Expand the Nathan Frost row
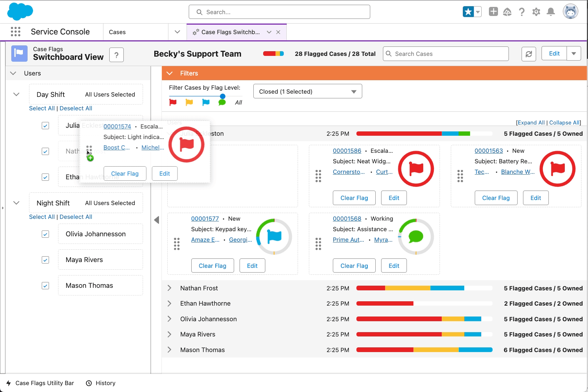The height and width of the screenshot is (392, 588). (x=169, y=288)
